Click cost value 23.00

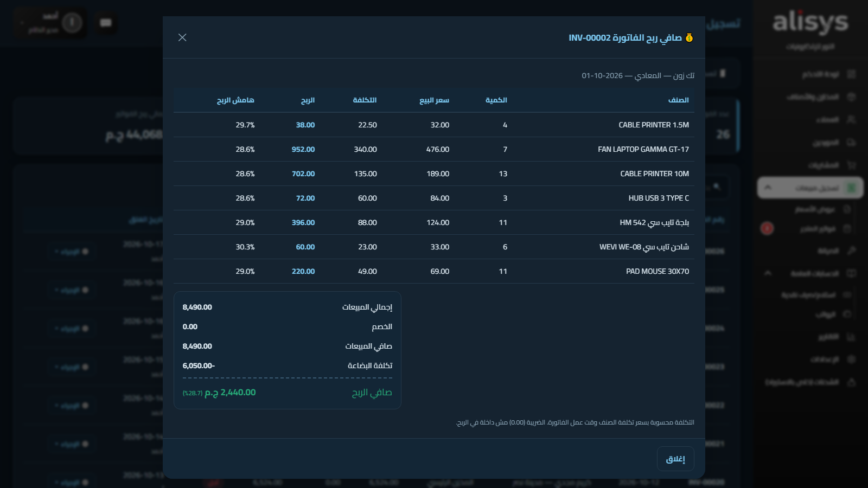point(367,247)
